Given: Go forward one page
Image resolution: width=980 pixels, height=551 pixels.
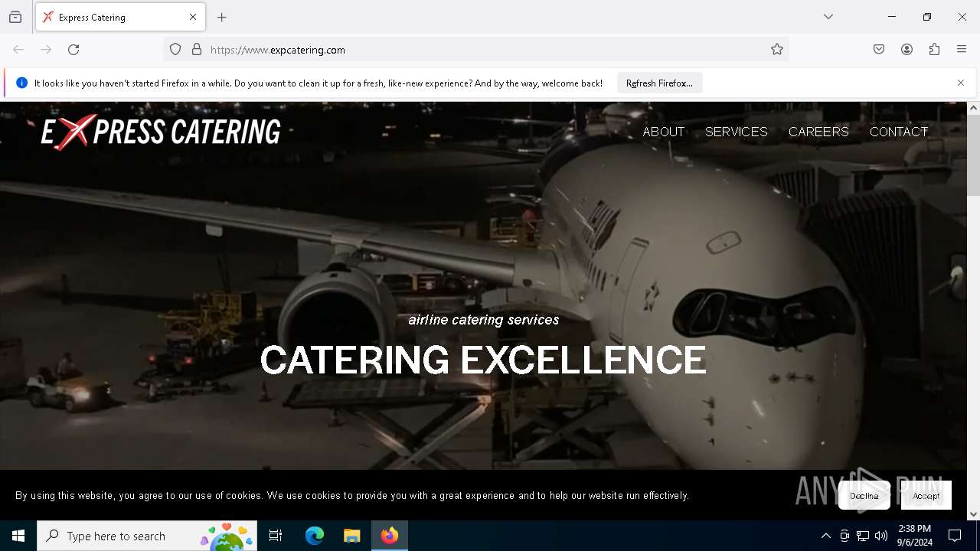Looking at the screenshot, I should [x=46, y=50].
